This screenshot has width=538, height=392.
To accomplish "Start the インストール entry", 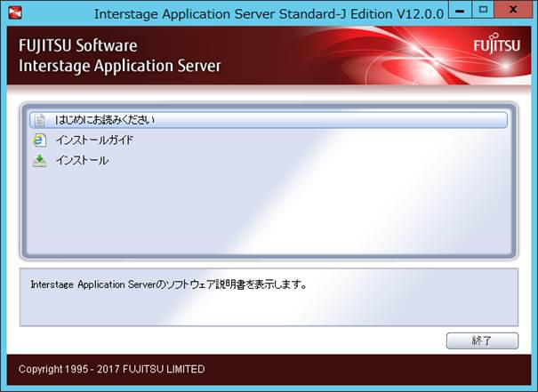I will [83, 161].
